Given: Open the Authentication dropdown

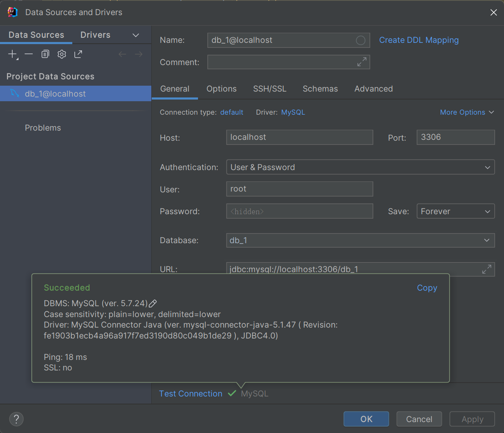Looking at the screenshot, I should [x=360, y=167].
